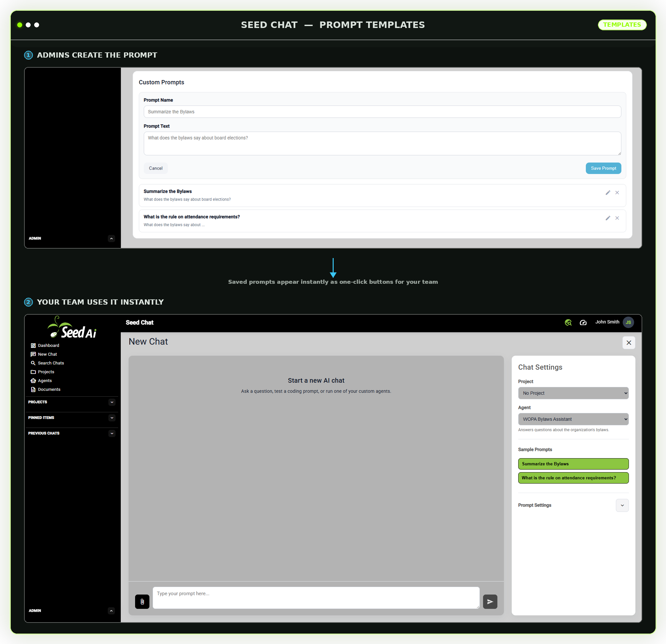
Task: Collapse the ADMIN section in lower sidebar
Action: point(111,611)
